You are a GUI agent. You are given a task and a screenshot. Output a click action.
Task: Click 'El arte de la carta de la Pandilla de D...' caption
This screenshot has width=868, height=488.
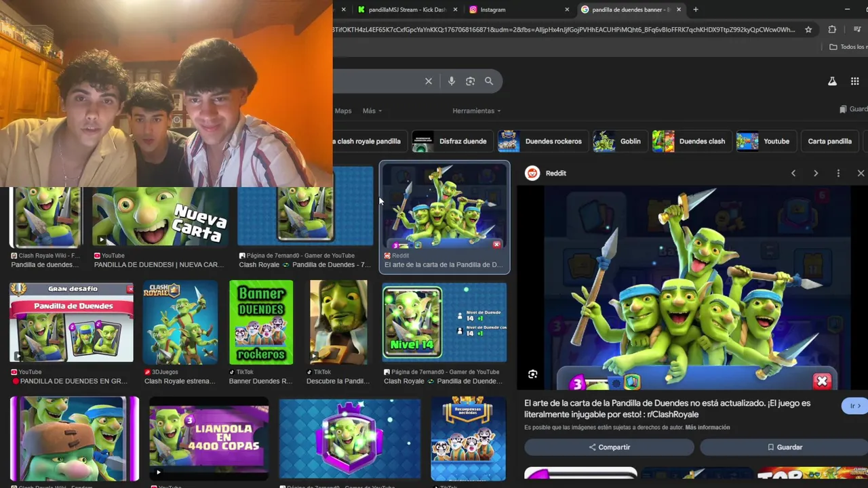[x=443, y=265]
